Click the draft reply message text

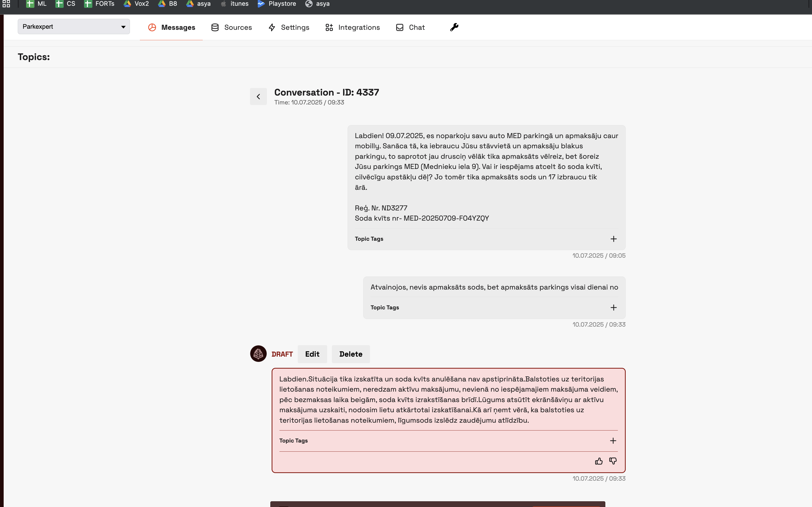(x=448, y=400)
